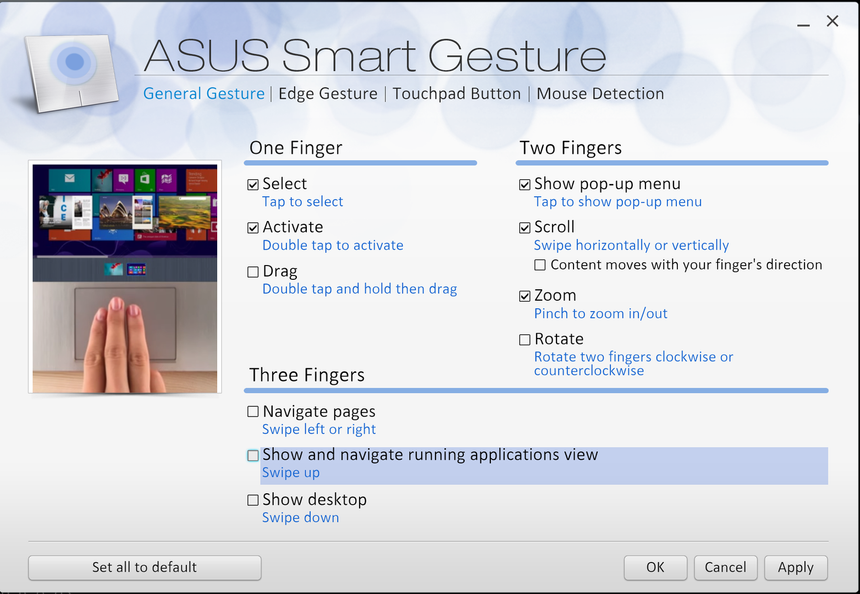This screenshot has height=594, width=860.
Task: Enable the Drag gesture
Action: tap(253, 270)
